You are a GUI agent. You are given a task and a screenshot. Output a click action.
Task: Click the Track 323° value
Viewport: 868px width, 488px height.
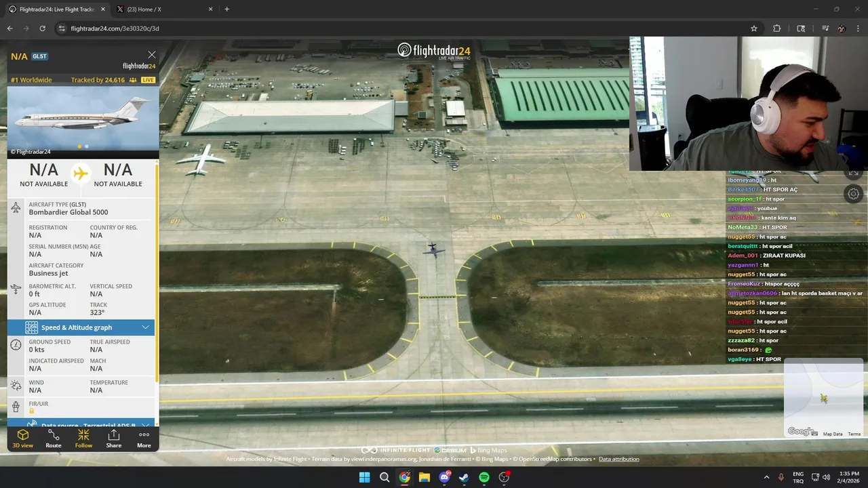(x=97, y=312)
